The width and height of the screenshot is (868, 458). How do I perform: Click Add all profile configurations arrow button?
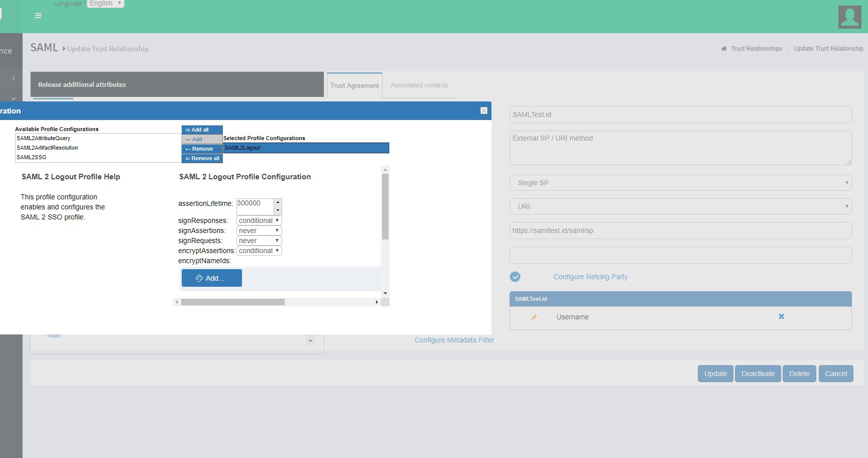(x=202, y=130)
